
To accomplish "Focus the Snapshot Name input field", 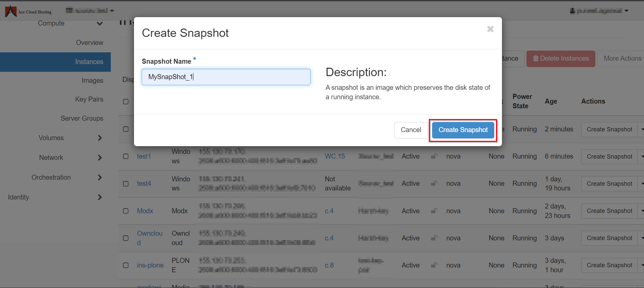I will point(226,77).
